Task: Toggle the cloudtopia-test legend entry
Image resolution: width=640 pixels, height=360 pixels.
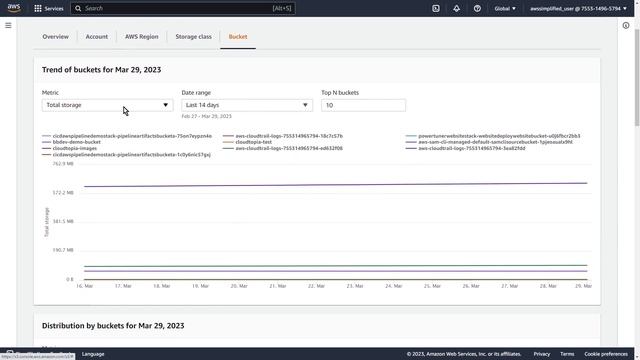Action: tap(247, 142)
